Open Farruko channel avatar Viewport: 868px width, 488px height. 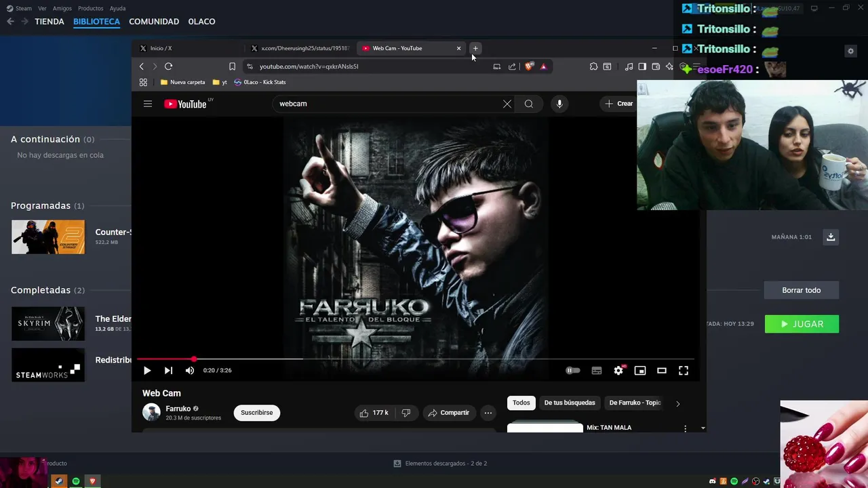[x=151, y=412]
